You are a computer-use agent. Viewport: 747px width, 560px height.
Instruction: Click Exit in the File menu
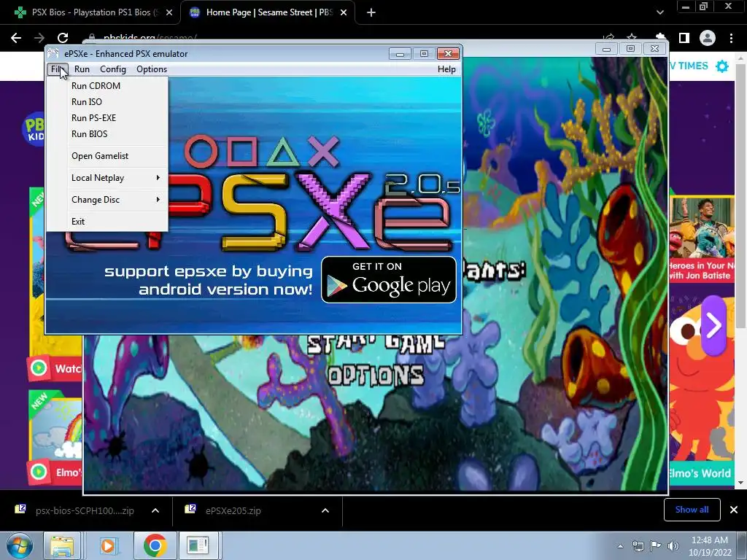[x=107, y=222]
